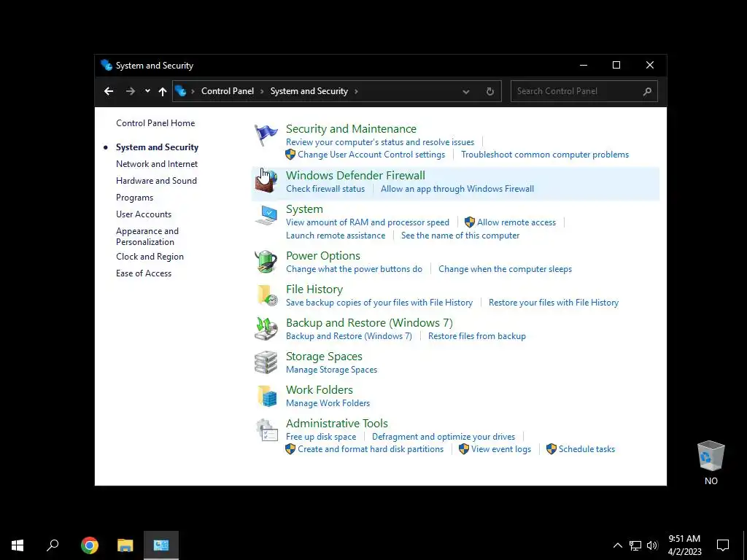Click Change when the computer sleeps
Image resolution: width=747 pixels, height=560 pixels.
click(505, 268)
